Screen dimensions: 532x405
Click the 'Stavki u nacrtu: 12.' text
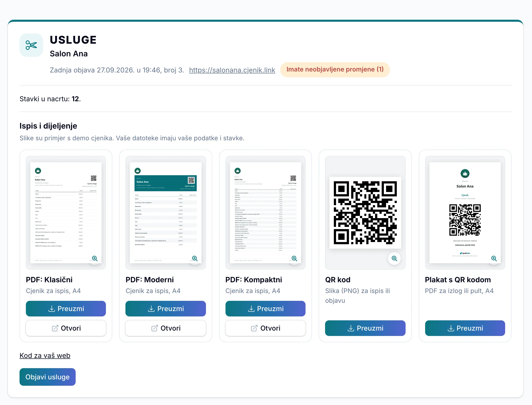pyautogui.click(x=50, y=99)
